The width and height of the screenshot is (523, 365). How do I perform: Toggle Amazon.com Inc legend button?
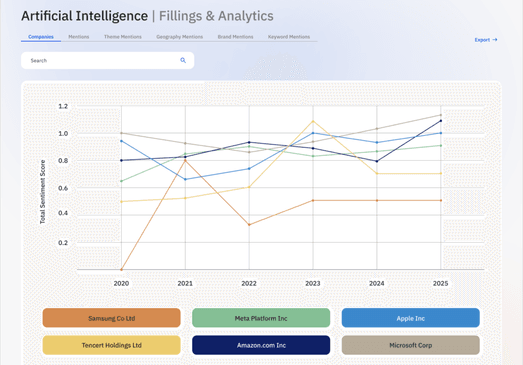click(x=261, y=345)
